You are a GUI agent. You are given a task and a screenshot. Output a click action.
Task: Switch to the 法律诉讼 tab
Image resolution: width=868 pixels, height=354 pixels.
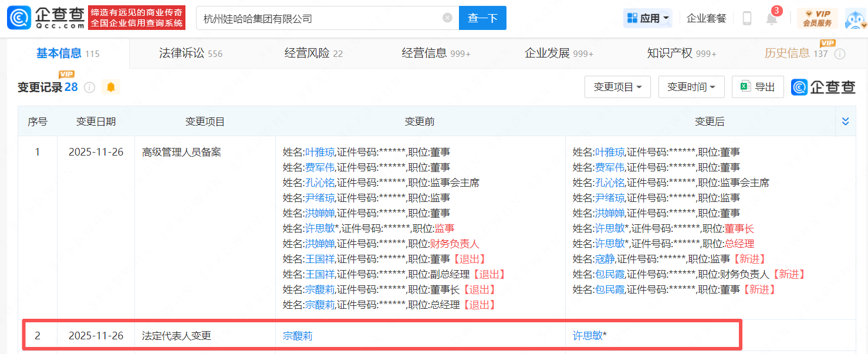(x=190, y=53)
